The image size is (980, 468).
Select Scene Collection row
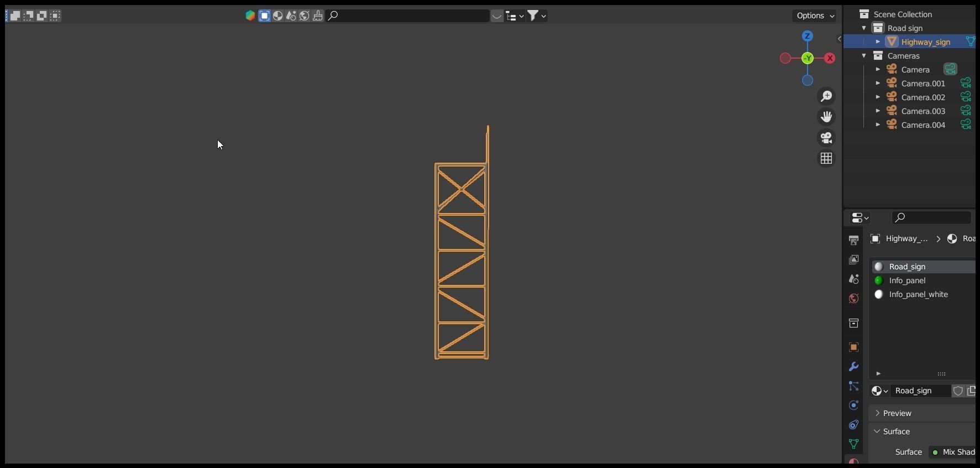[909, 14]
